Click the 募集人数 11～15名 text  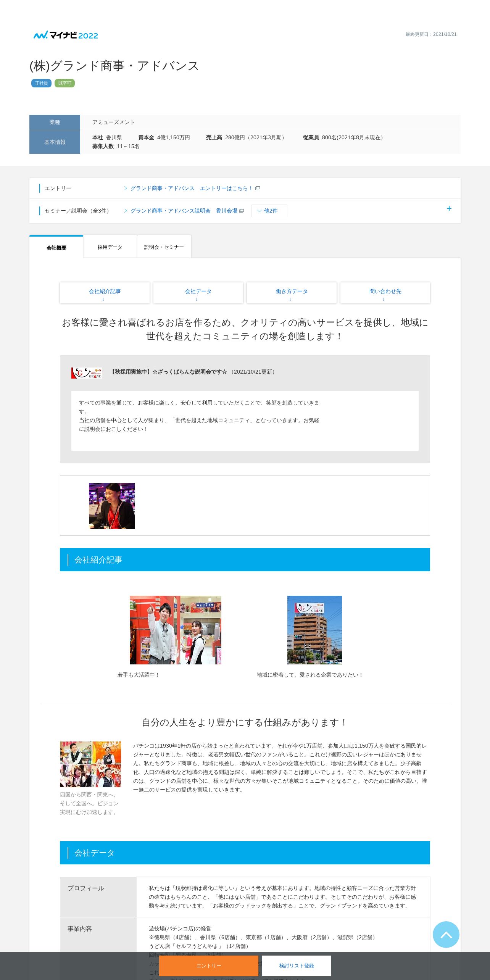click(x=116, y=146)
